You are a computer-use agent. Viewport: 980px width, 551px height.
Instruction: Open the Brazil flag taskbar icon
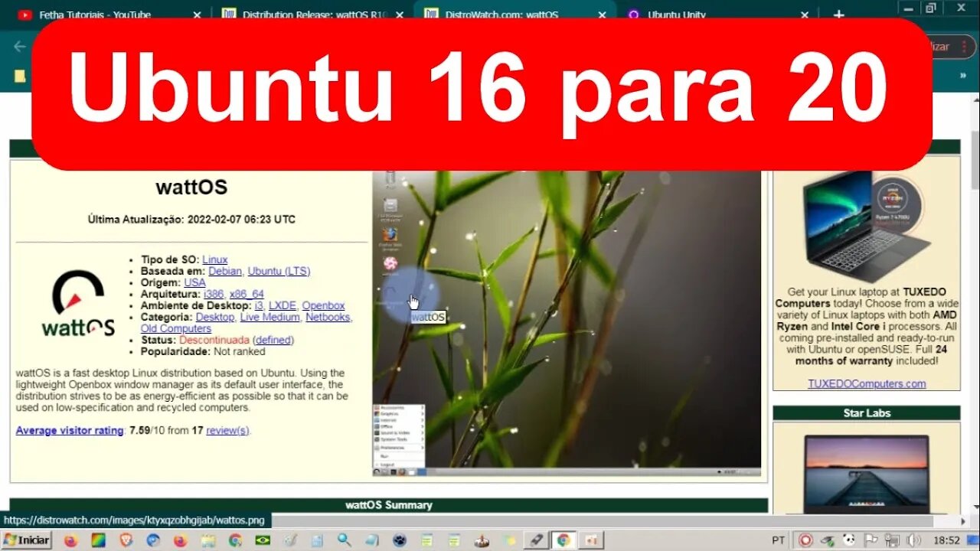[263, 540]
